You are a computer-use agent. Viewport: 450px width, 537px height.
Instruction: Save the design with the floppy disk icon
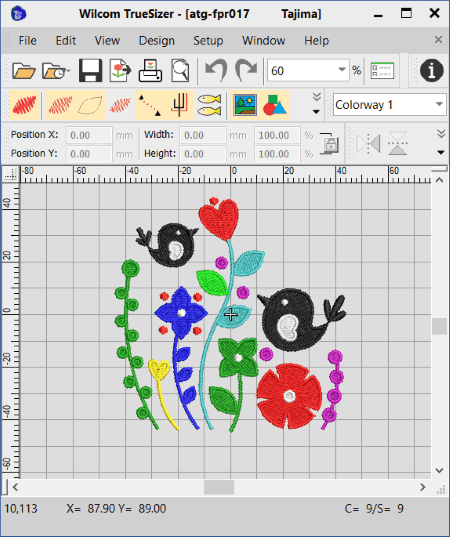[90, 71]
